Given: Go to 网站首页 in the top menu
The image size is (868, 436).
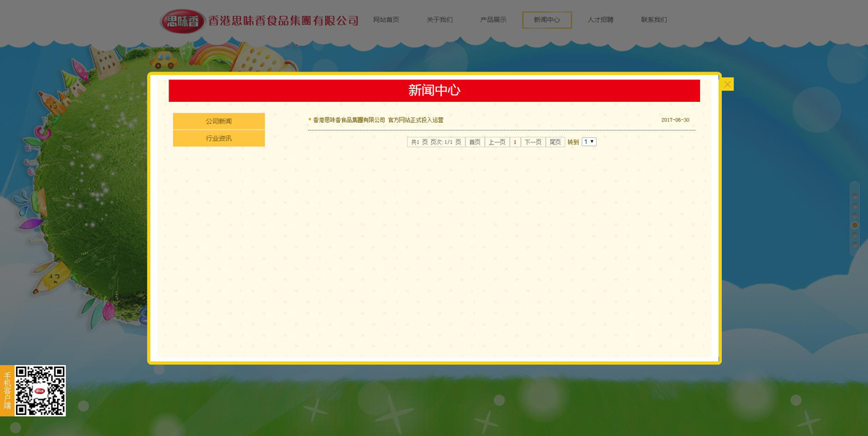Looking at the screenshot, I should [386, 20].
